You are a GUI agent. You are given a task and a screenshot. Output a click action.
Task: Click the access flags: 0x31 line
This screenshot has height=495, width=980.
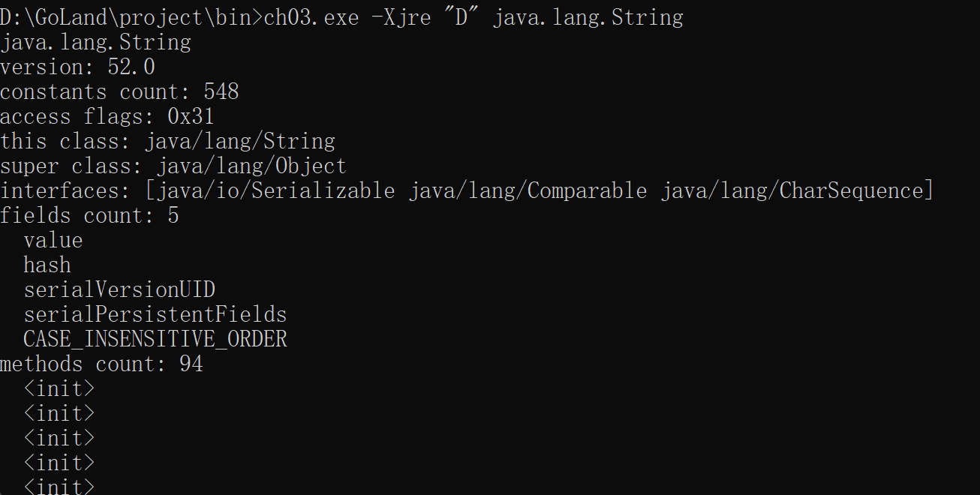(108, 117)
